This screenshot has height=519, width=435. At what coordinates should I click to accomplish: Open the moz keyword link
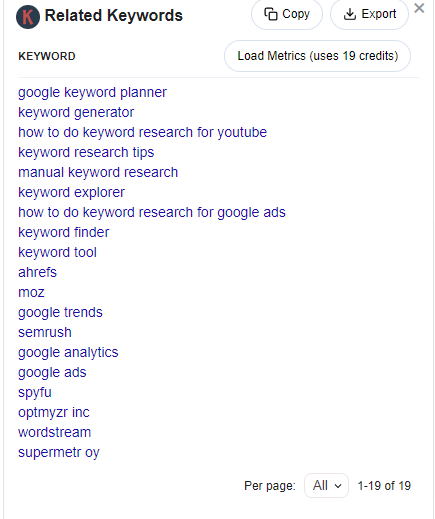(x=31, y=292)
